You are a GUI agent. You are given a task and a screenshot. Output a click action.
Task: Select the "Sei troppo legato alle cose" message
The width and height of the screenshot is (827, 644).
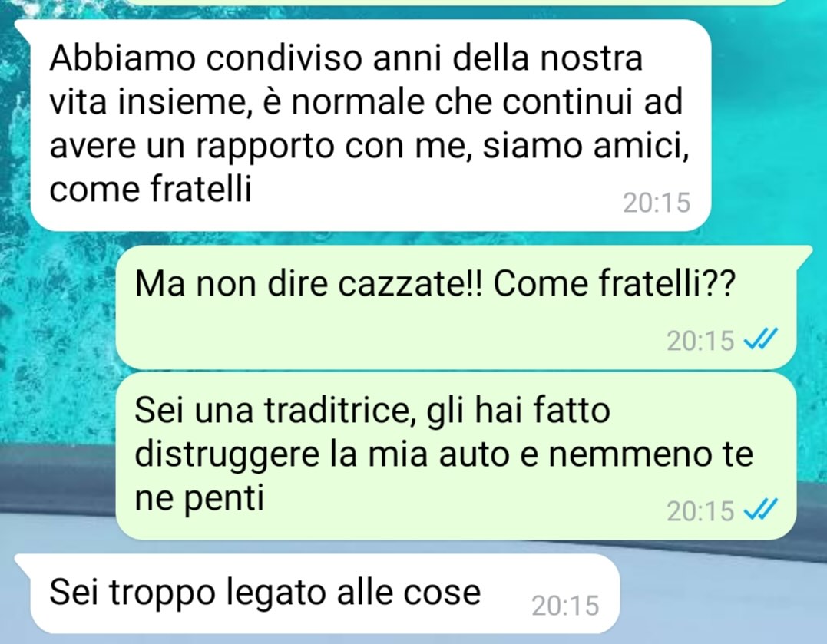click(x=324, y=593)
